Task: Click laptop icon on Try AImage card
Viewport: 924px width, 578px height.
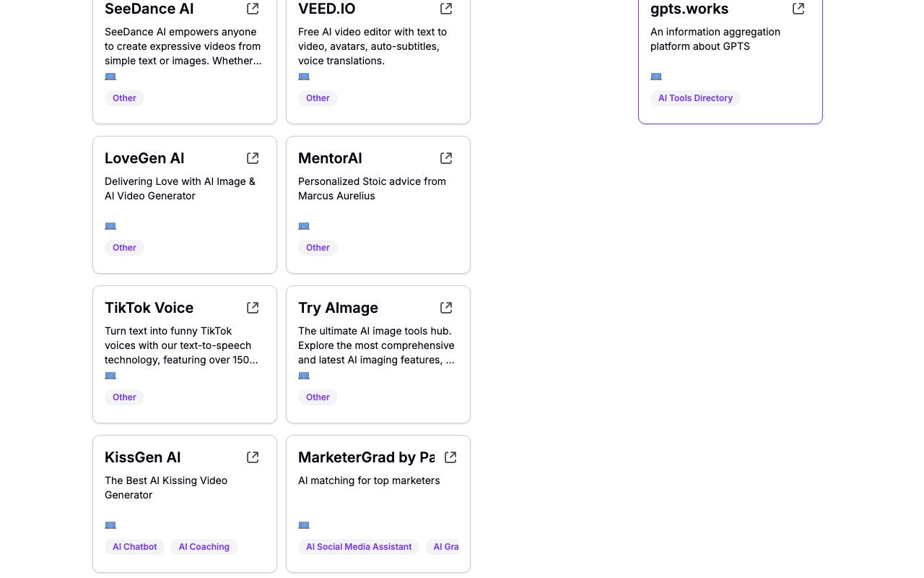Action: tap(304, 376)
